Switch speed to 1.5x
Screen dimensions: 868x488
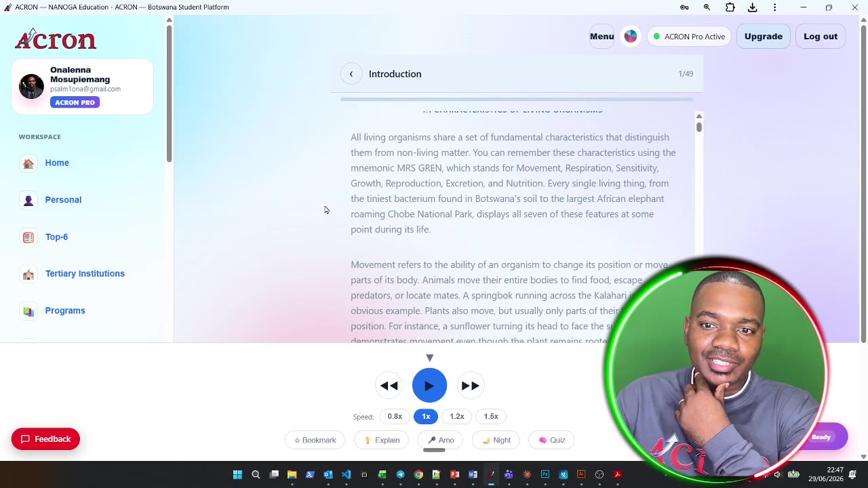click(491, 416)
